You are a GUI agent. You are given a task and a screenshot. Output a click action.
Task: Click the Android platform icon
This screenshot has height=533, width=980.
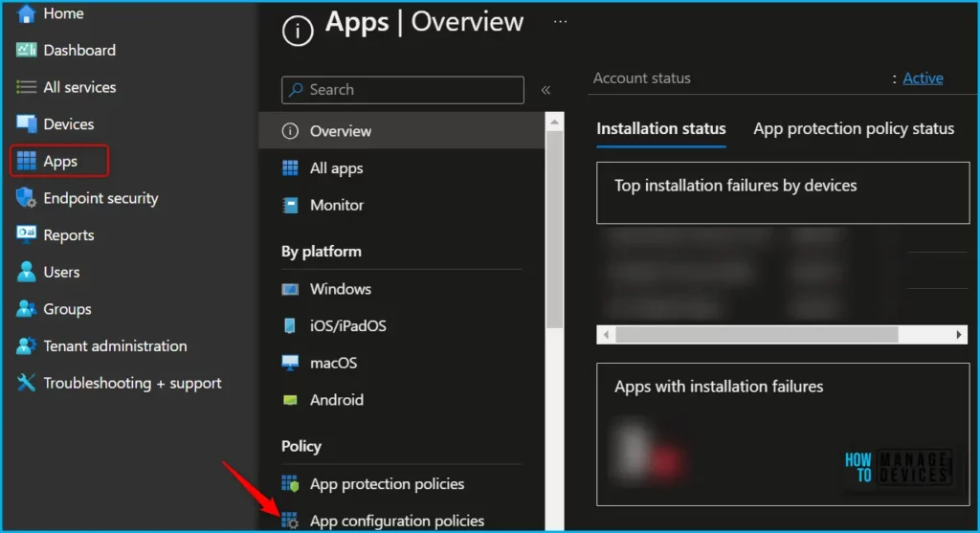coord(290,400)
